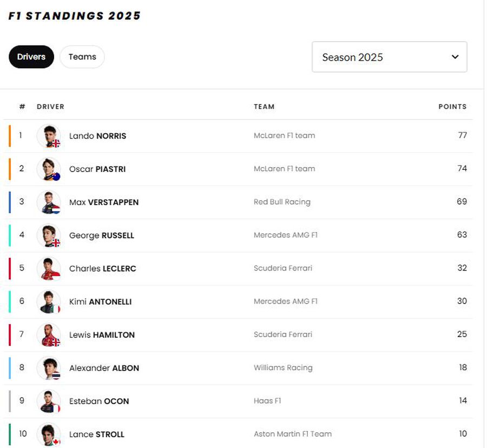
Task: Click Lewis Hamilton portrait icon
Action: [49, 335]
